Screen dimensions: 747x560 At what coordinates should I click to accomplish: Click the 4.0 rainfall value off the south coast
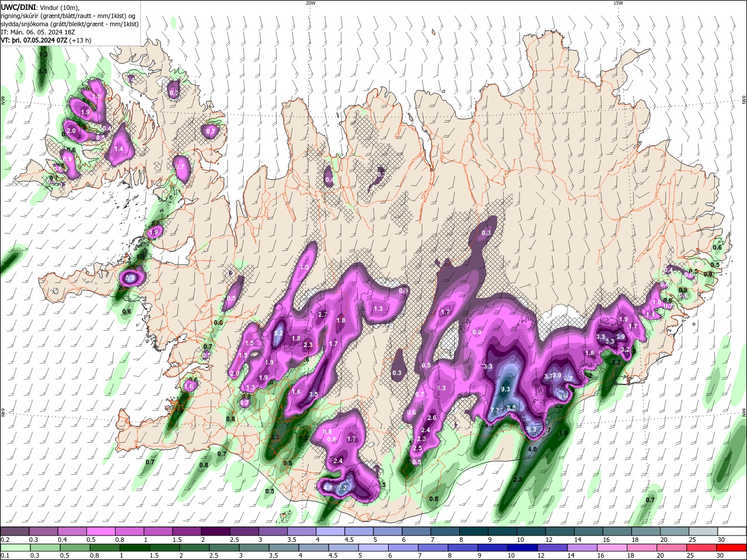532,450
